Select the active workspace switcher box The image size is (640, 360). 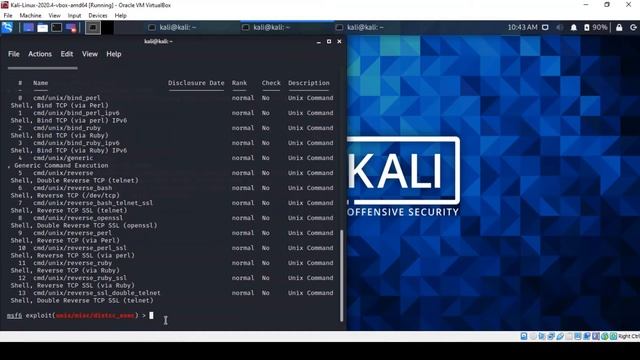93,27
